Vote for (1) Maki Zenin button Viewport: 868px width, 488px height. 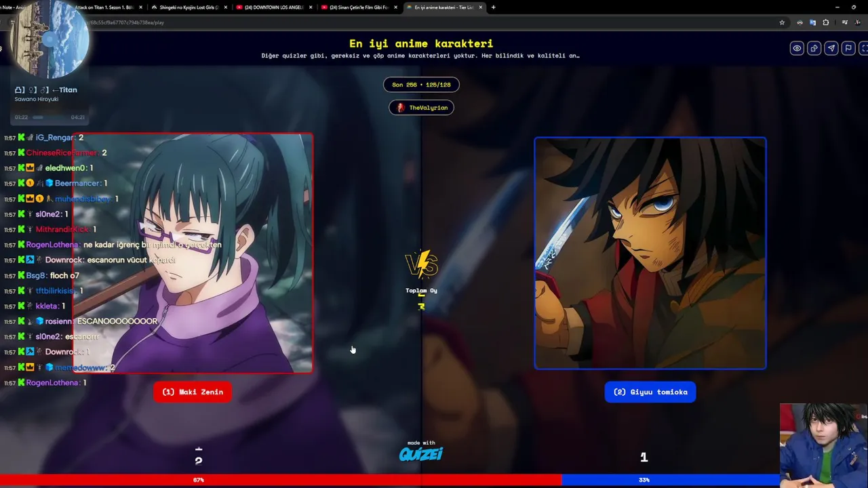point(193,392)
